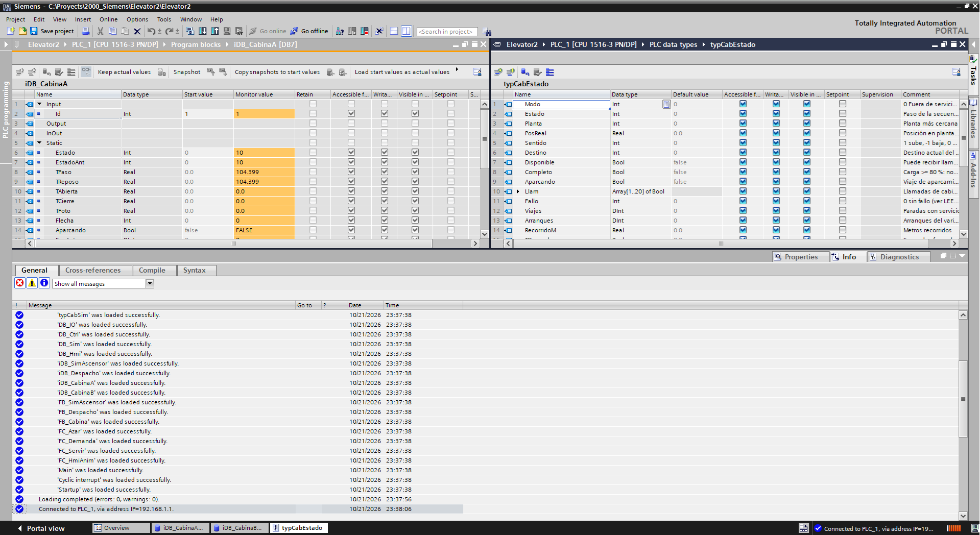Split editor space vertically icon
This screenshot has height=535, width=980.
point(406,31)
